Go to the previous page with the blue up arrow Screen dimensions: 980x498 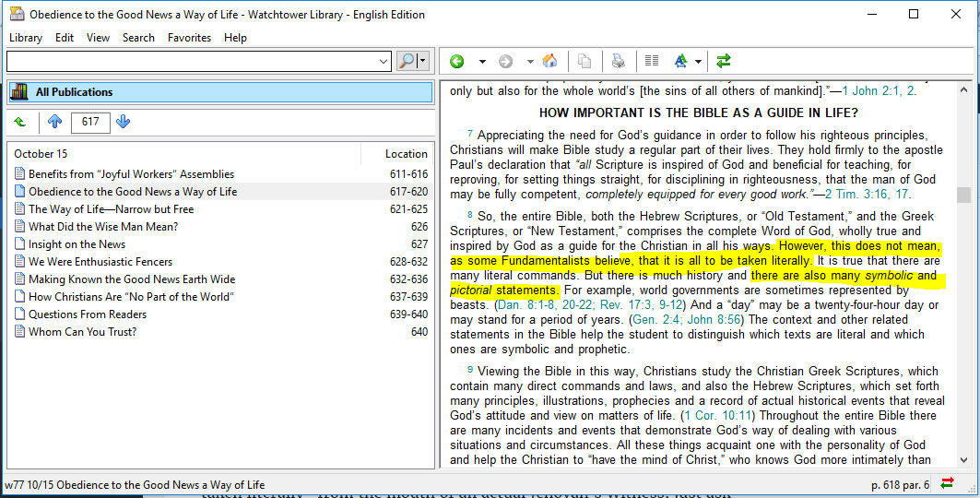click(54, 122)
